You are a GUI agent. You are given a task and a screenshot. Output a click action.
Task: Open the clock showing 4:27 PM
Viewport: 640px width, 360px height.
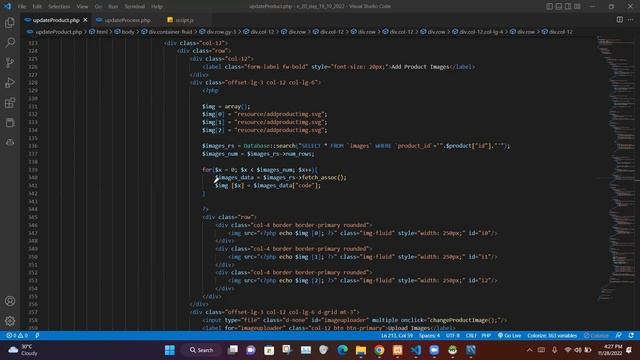[610, 350]
